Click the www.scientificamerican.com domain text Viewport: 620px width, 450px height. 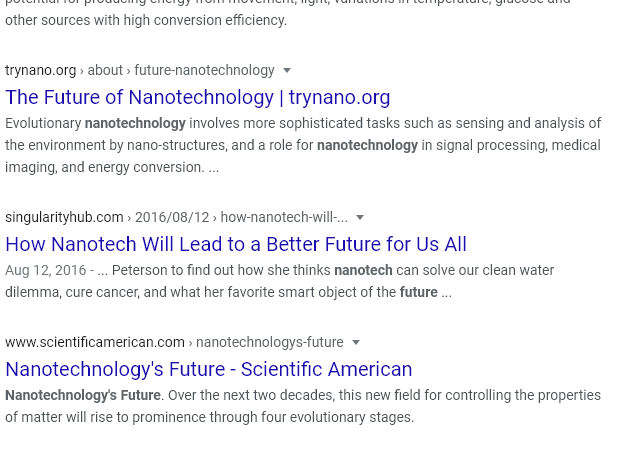click(95, 342)
